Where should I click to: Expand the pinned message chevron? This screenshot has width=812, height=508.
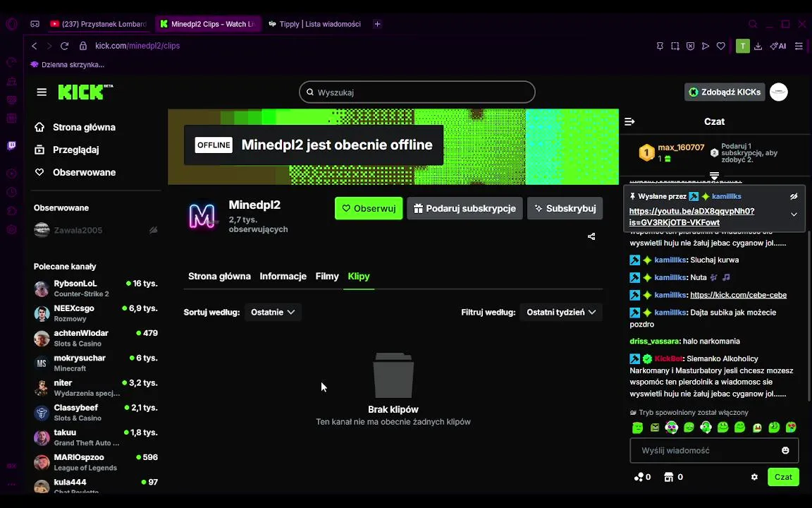(x=794, y=214)
